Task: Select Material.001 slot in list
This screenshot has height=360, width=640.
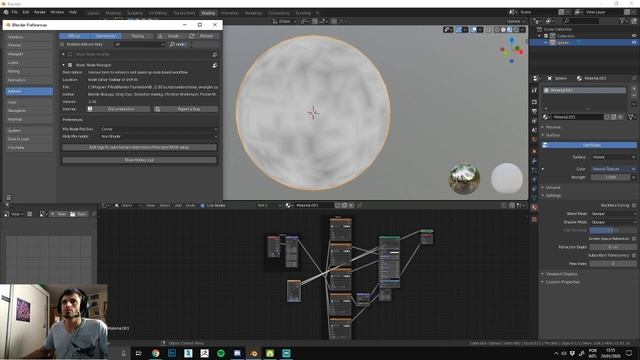Action: coord(584,90)
